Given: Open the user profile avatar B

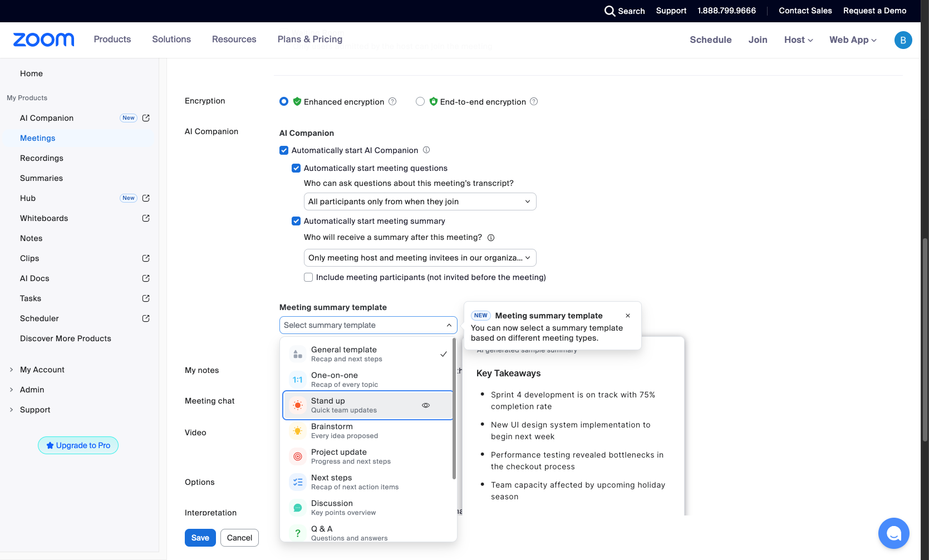Looking at the screenshot, I should pyautogui.click(x=903, y=40).
